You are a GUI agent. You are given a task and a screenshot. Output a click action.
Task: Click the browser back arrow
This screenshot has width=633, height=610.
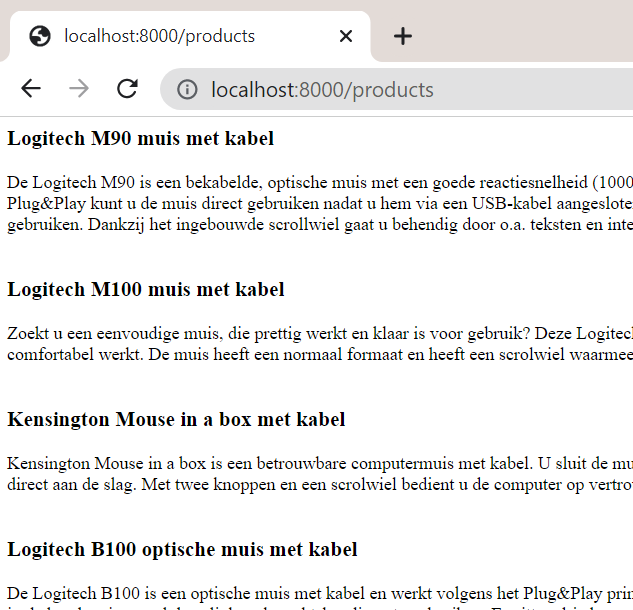click(31, 88)
